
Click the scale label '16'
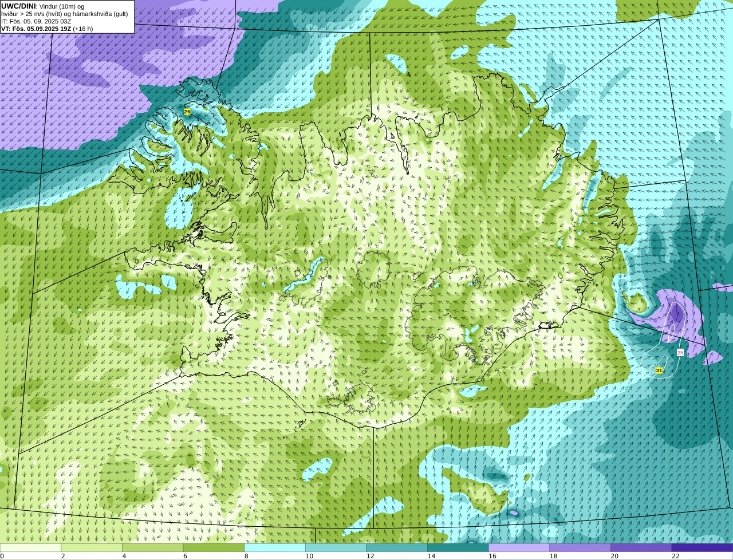coord(492,556)
